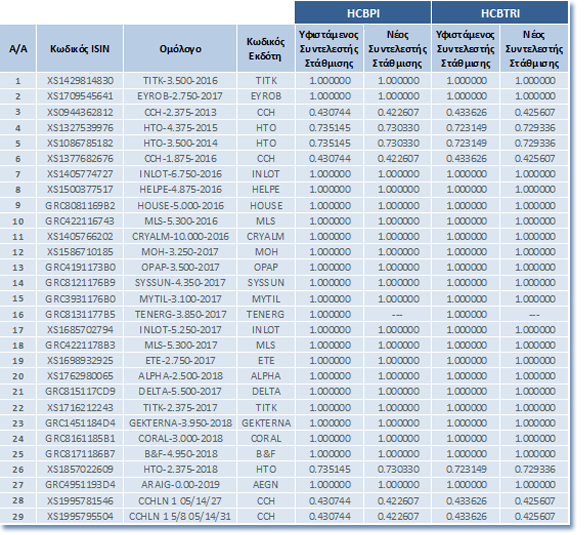The width and height of the screenshot is (585, 535).
Task: Select the Κωδικός ISIN column header
Action: tap(80, 49)
